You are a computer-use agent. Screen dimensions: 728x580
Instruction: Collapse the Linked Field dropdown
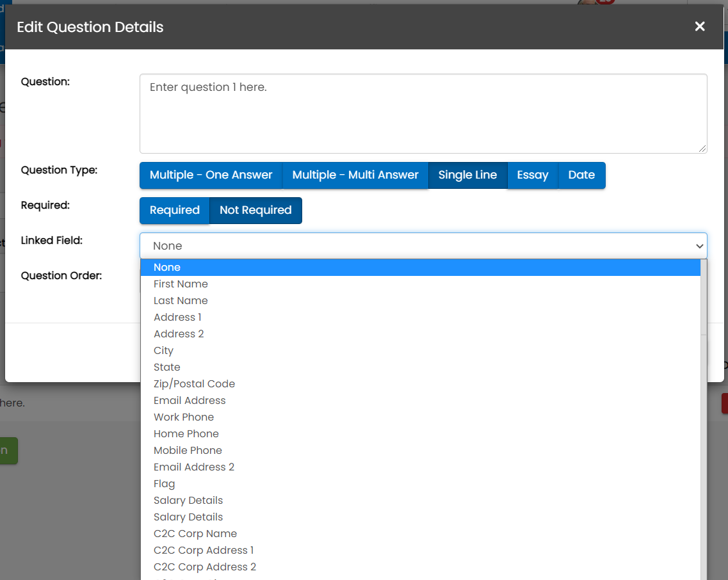coord(423,246)
